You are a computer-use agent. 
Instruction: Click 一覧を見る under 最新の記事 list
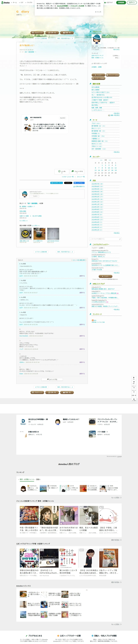point(116,113)
